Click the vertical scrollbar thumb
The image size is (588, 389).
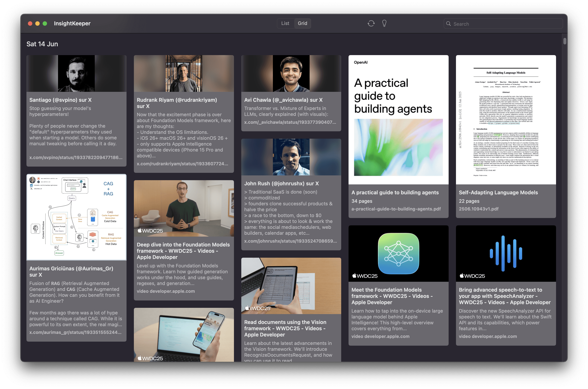(565, 41)
